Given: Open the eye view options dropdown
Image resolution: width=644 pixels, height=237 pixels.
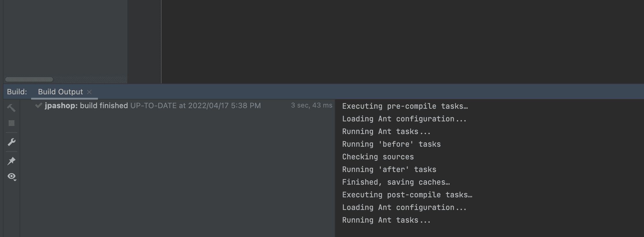Looking at the screenshot, I should coord(12,176).
